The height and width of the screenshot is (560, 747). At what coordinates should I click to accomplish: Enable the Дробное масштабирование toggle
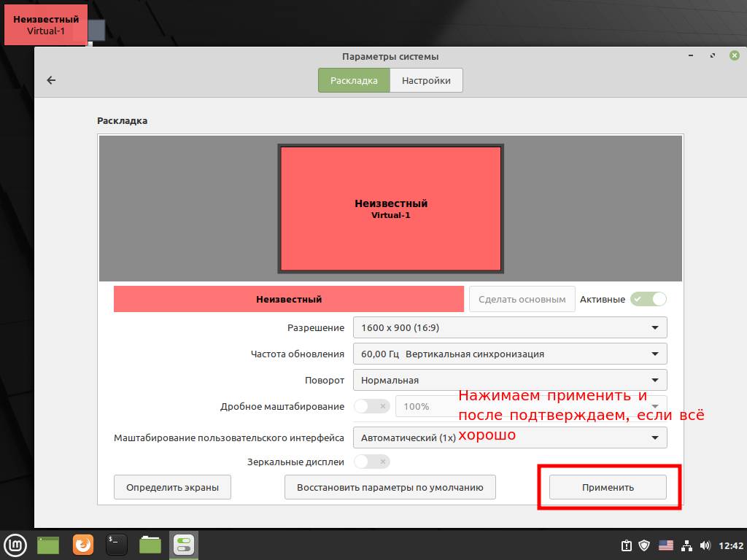pos(371,406)
